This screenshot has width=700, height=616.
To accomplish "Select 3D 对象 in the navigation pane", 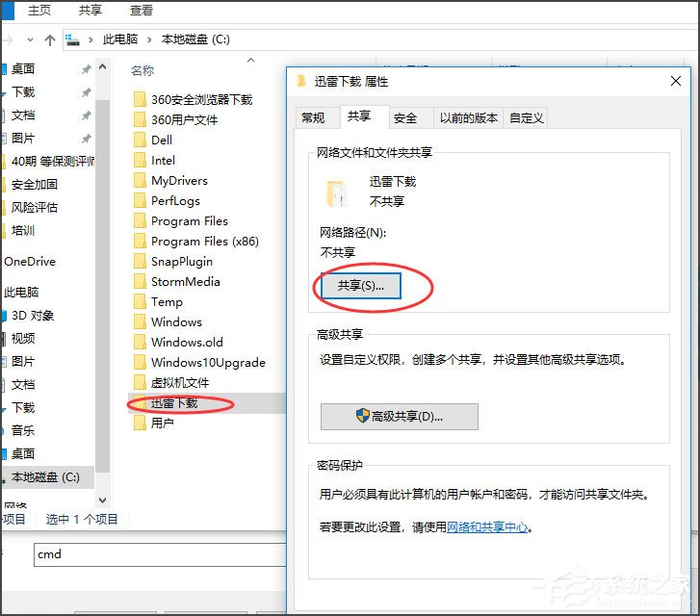I will point(32,316).
